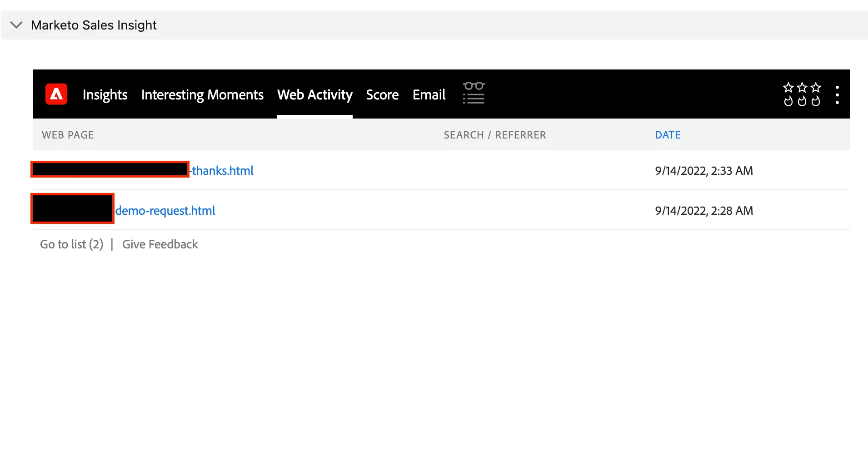
Task: Select the date 9/14/2022, 2:28 AM
Action: [x=704, y=210]
